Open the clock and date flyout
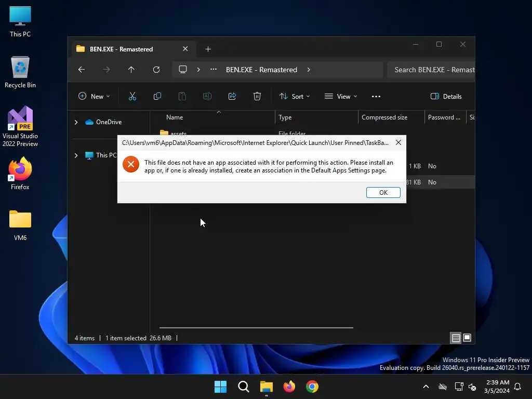 coord(497,387)
